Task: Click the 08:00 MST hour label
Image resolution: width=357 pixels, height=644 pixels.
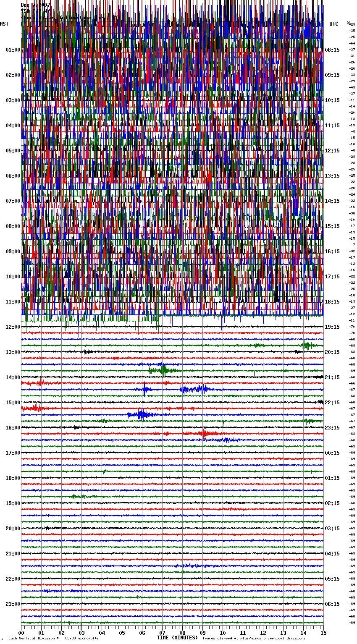Action: pos(13,226)
